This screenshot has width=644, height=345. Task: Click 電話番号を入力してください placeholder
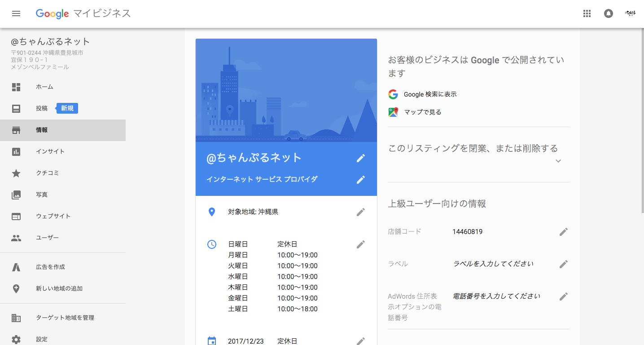[x=497, y=296]
